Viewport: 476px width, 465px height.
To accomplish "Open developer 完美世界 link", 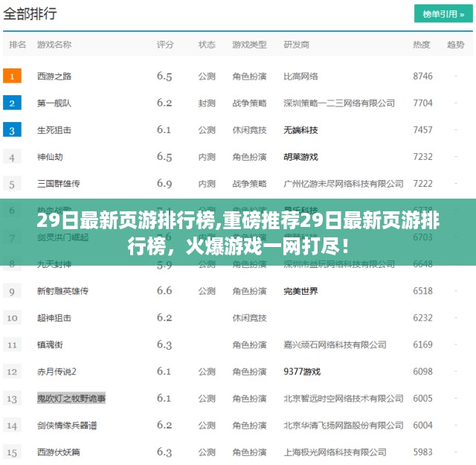I will 300,290.
